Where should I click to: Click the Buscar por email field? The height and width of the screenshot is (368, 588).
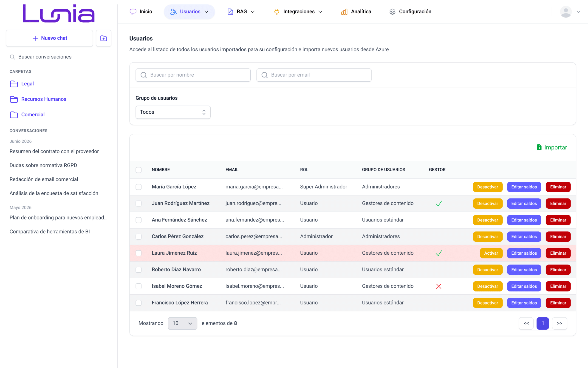pos(314,75)
